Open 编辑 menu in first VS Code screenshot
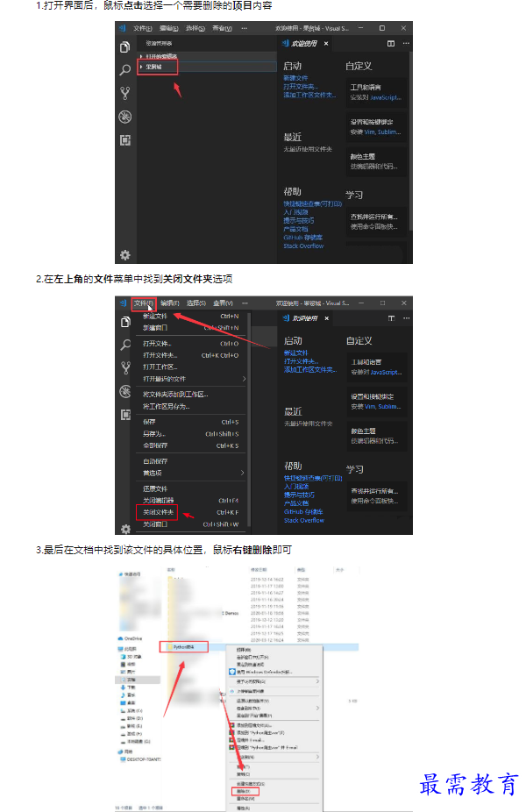The width and height of the screenshot is (526, 812). point(168,28)
